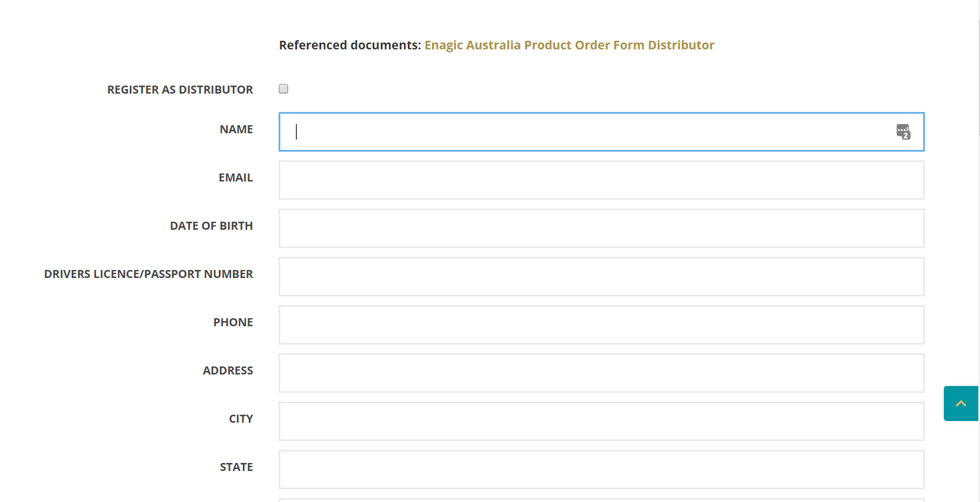Select the Date of Birth input box
Screen dimensions: 980x502
click(601, 229)
